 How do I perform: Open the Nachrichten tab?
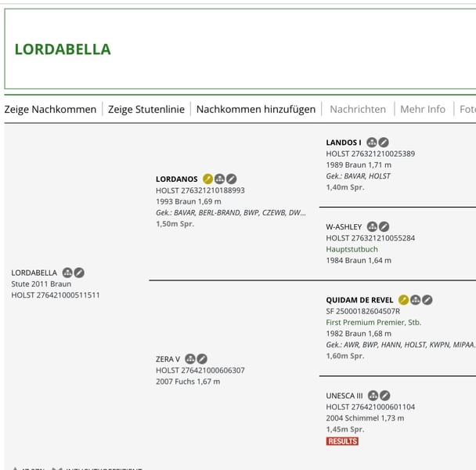[358, 109]
